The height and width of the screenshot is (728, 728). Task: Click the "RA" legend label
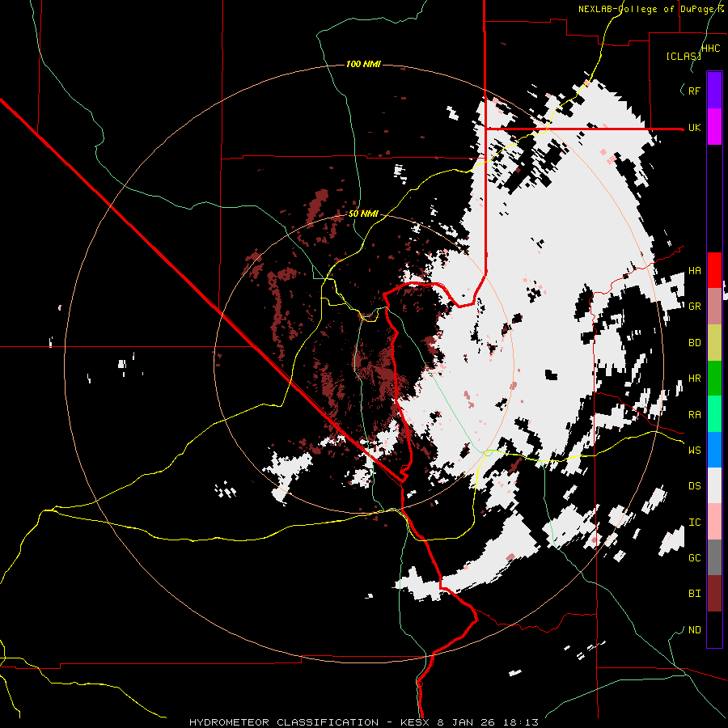tap(694, 415)
